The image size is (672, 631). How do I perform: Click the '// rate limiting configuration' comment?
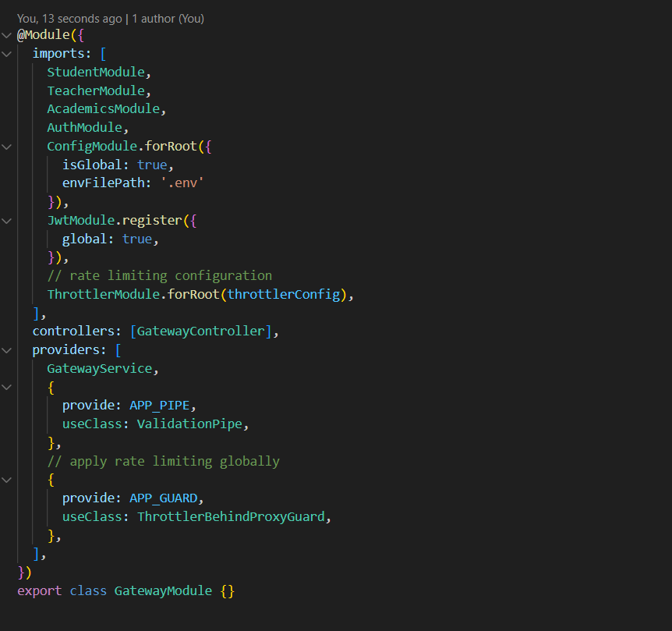[160, 275]
